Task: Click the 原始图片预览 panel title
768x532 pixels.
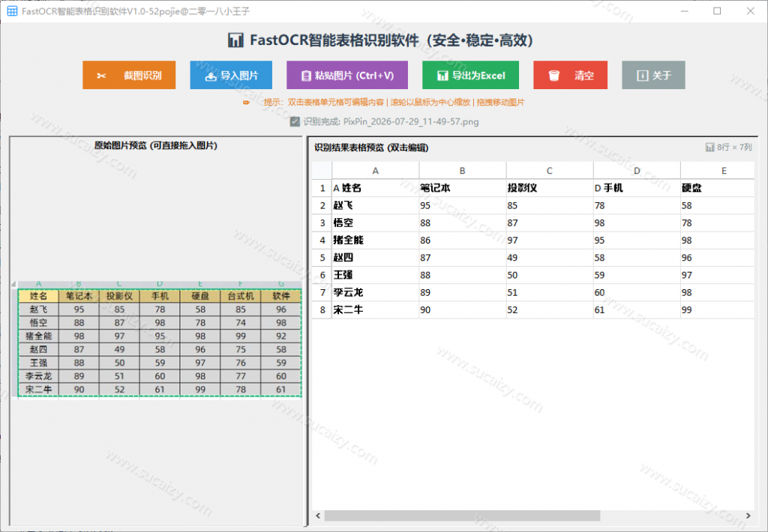Action: 156,145
